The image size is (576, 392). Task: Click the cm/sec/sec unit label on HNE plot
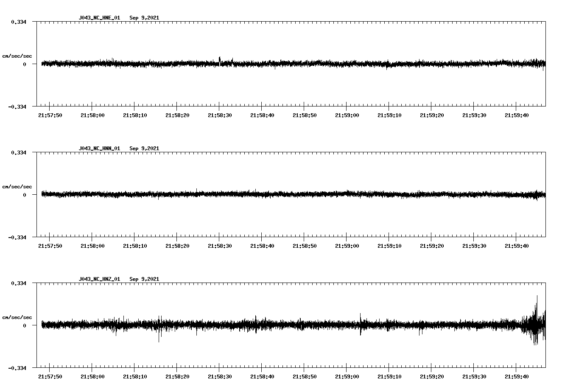17,56
